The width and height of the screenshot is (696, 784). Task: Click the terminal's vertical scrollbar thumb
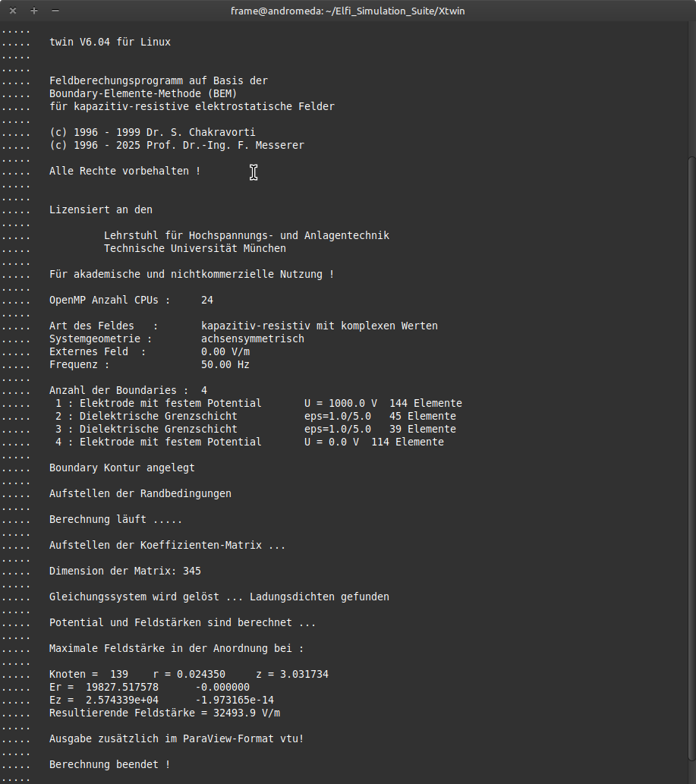pyautogui.click(x=691, y=455)
